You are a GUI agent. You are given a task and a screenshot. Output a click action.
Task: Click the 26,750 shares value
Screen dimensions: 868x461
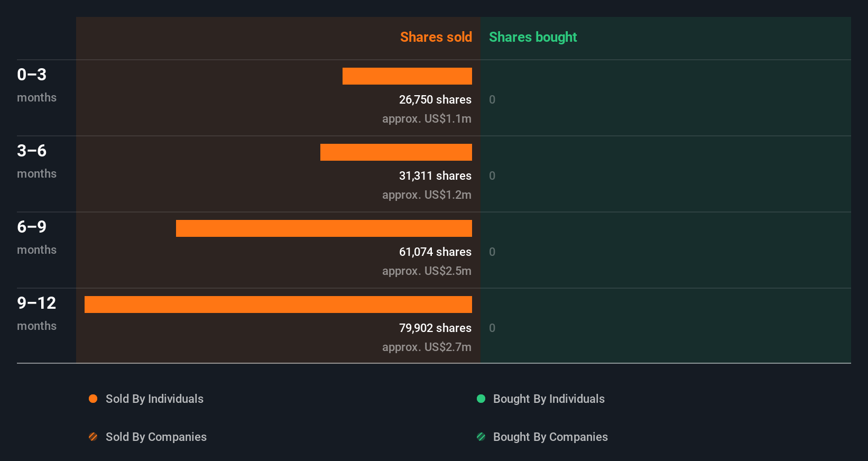point(435,99)
